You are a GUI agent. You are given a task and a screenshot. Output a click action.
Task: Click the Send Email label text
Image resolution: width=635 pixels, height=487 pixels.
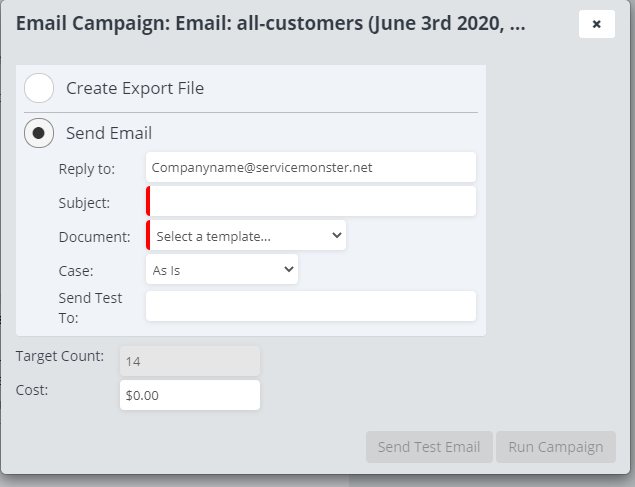click(x=109, y=133)
